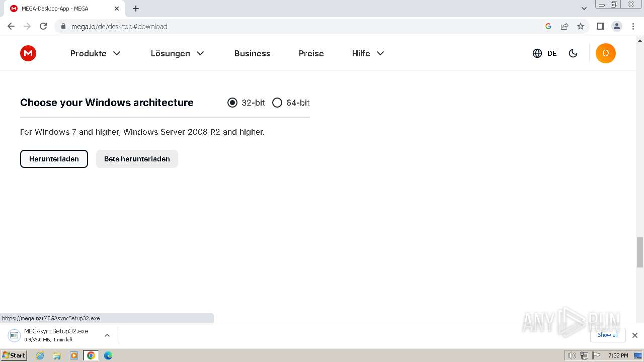The image size is (644, 362).
Task: Select the 32-bit architecture option
Action: (x=246, y=103)
